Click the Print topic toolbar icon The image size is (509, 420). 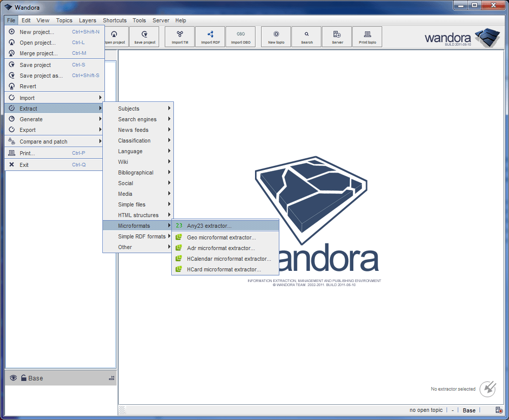368,37
